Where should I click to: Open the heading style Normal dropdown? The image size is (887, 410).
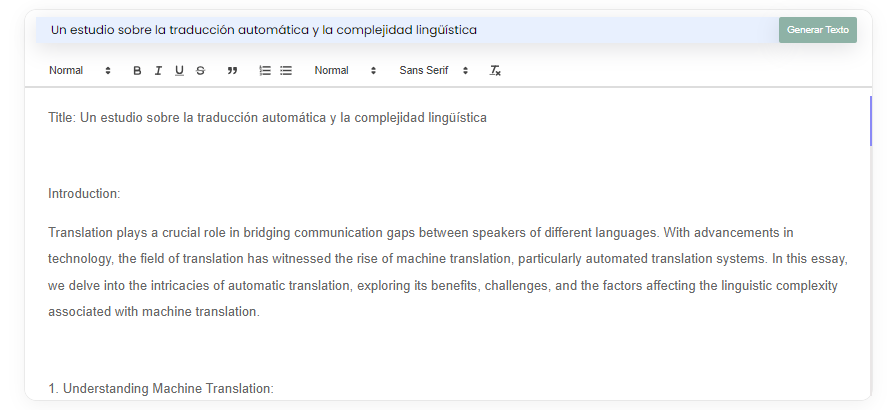[x=80, y=71]
